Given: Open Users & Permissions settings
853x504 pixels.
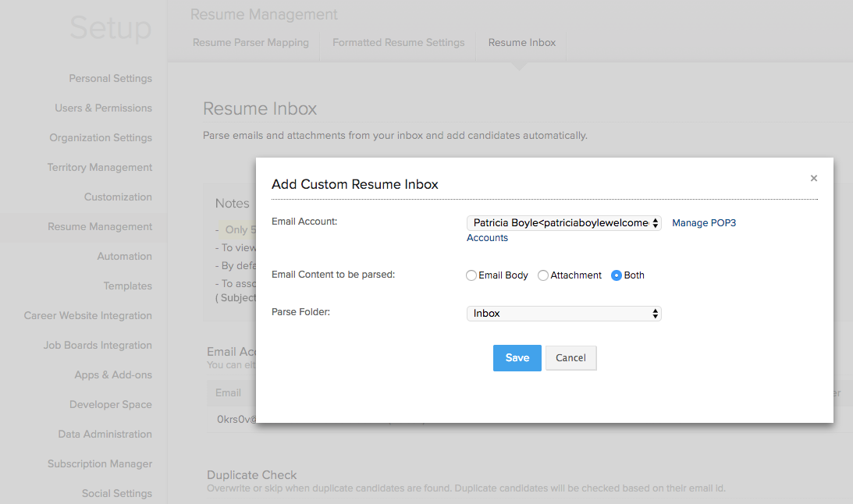Looking at the screenshot, I should pyautogui.click(x=103, y=108).
